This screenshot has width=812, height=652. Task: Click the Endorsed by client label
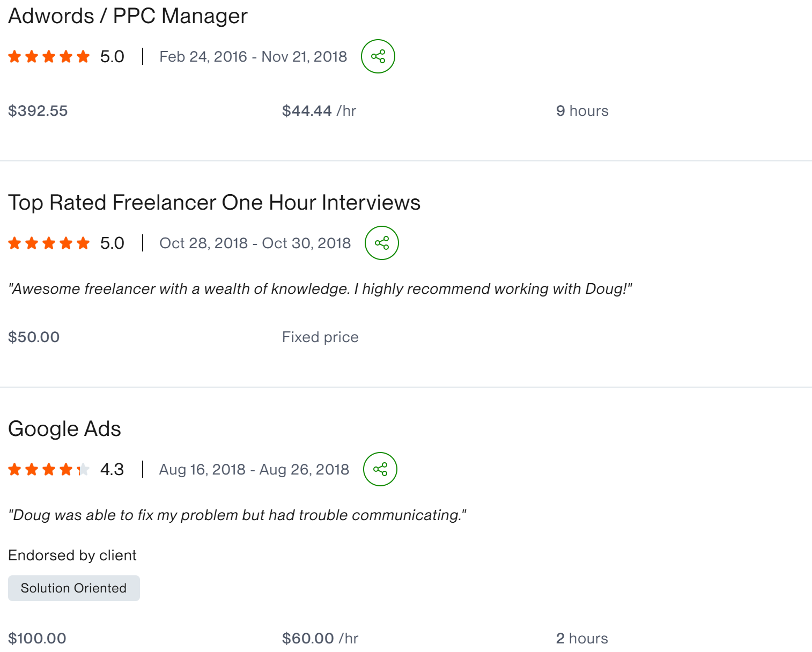coord(72,555)
